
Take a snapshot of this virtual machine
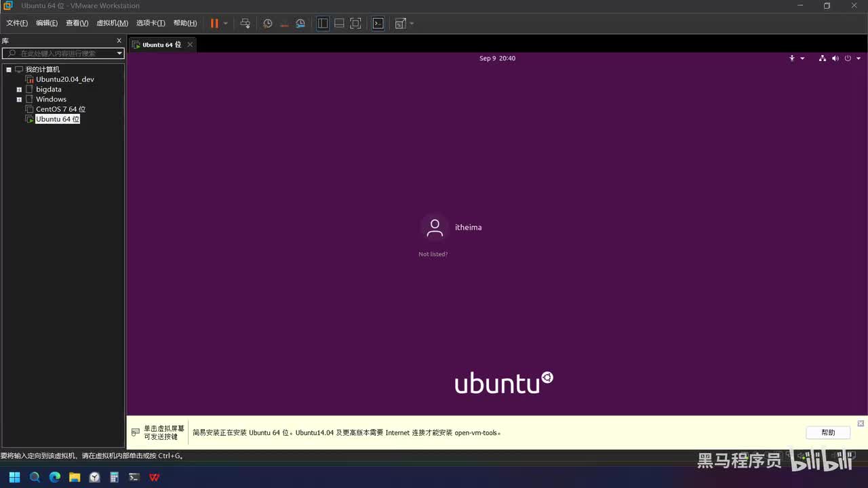(x=268, y=23)
